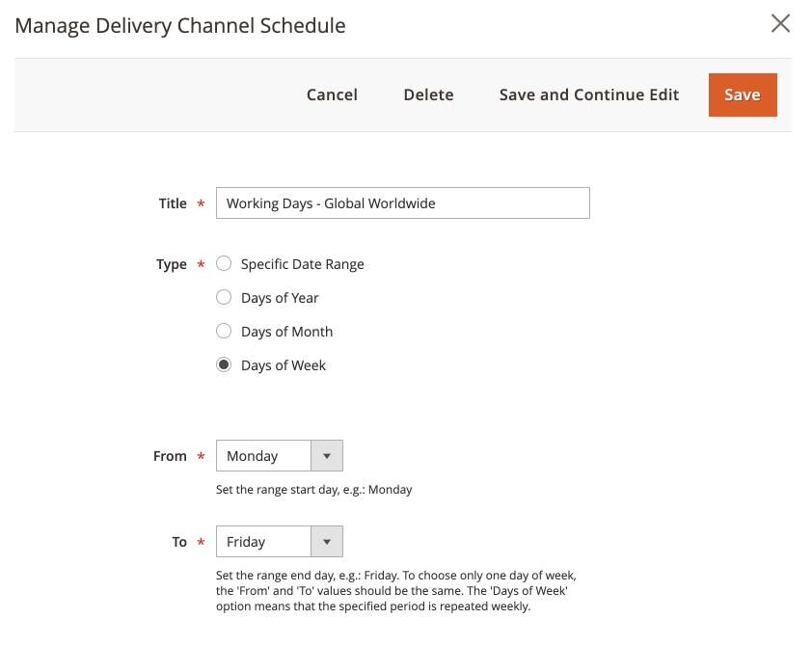Close the Manage Delivery Channel Schedule dialog
The image size is (812, 646).
780,24
